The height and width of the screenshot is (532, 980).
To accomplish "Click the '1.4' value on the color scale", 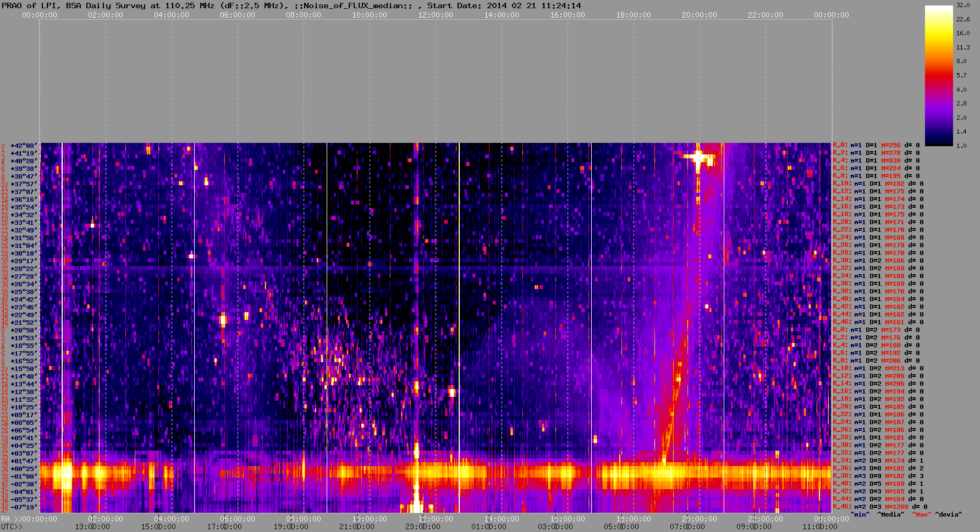I will tap(961, 131).
